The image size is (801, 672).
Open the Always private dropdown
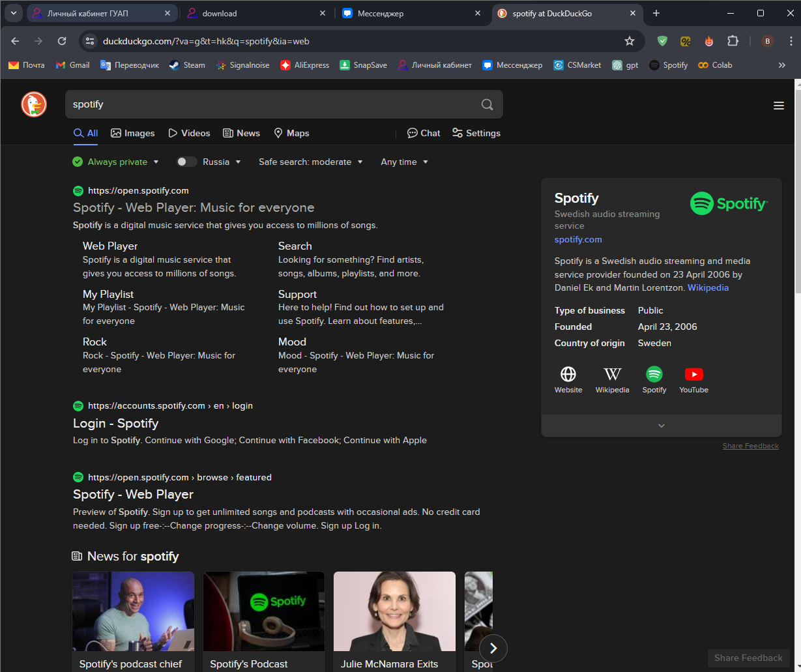[x=116, y=162]
